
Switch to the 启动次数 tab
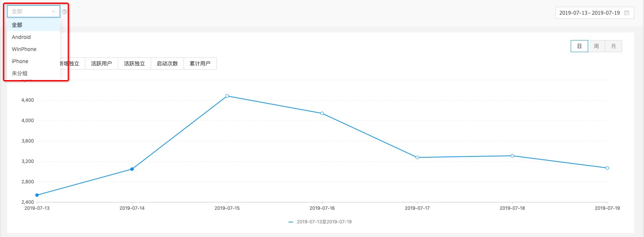tap(167, 64)
